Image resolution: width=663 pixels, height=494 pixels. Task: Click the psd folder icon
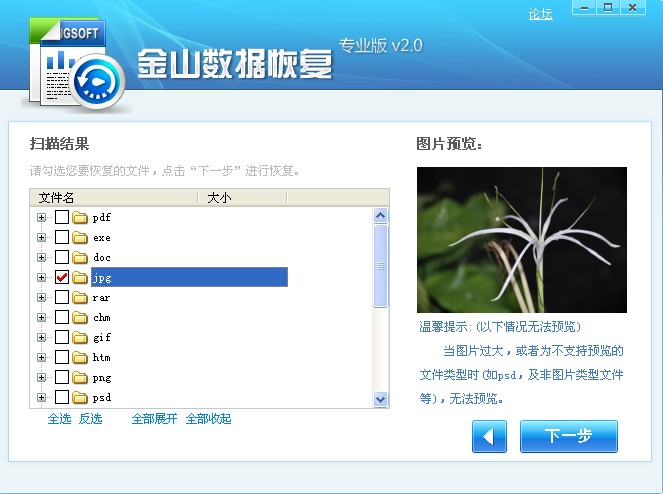click(x=79, y=398)
